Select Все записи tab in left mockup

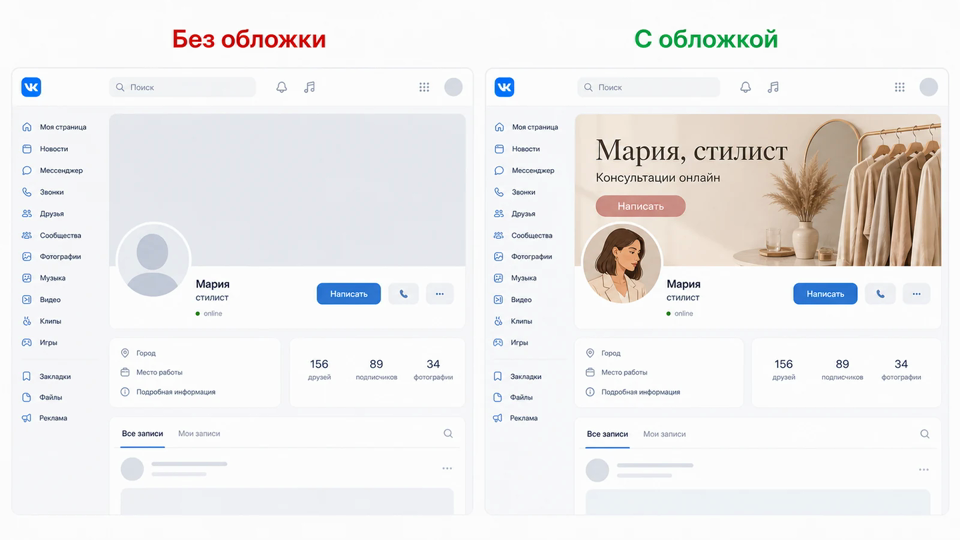pos(142,433)
